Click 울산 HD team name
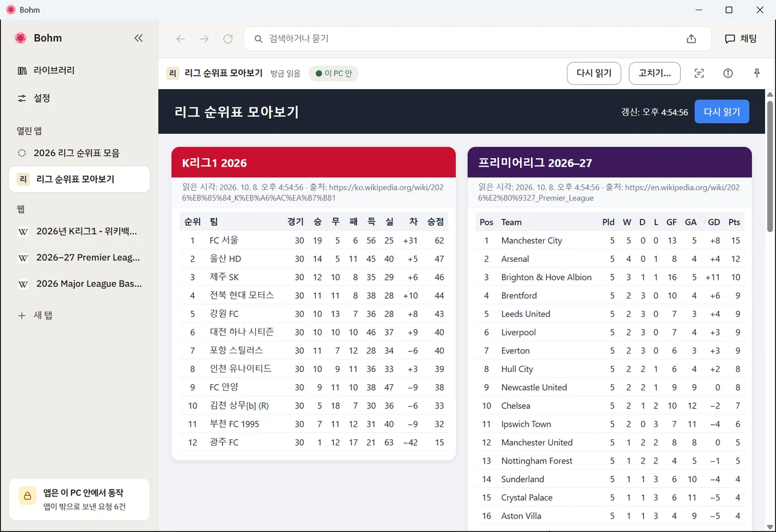The image size is (776, 532). point(226,259)
